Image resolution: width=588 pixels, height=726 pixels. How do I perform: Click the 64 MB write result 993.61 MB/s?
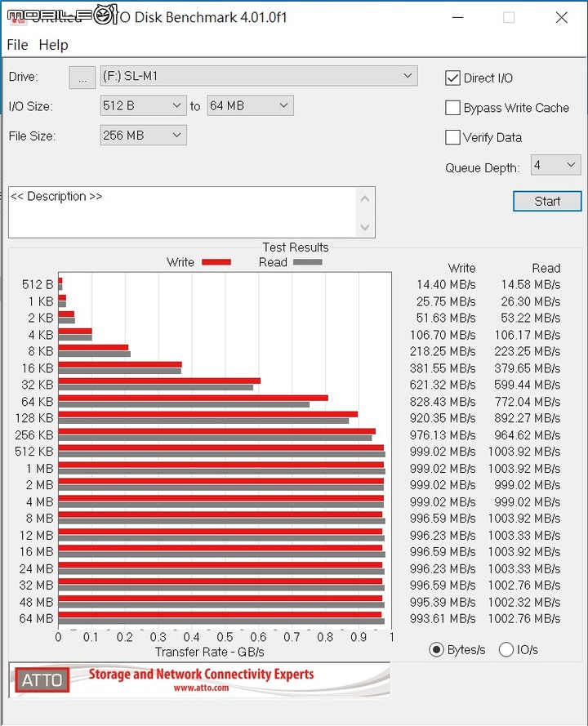(443, 618)
